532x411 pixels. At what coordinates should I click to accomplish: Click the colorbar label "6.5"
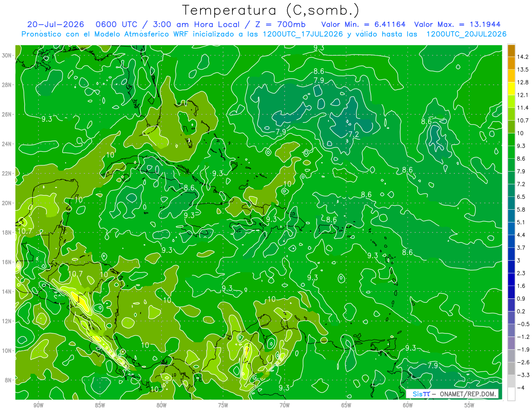[521, 196]
